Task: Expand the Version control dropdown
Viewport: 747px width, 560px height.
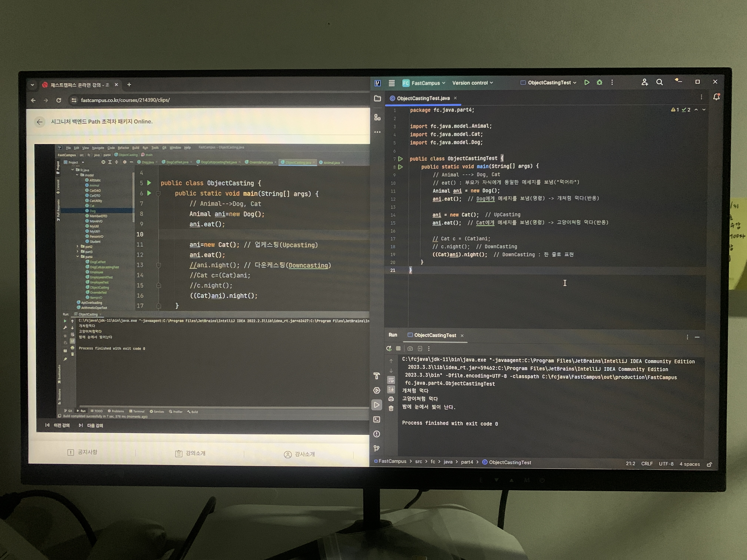Action: pos(472,83)
